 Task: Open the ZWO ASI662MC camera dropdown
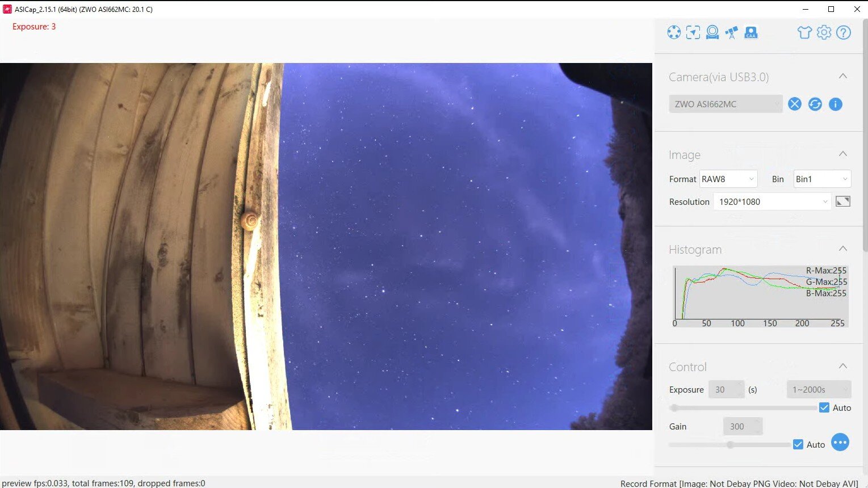click(x=726, y=104)
